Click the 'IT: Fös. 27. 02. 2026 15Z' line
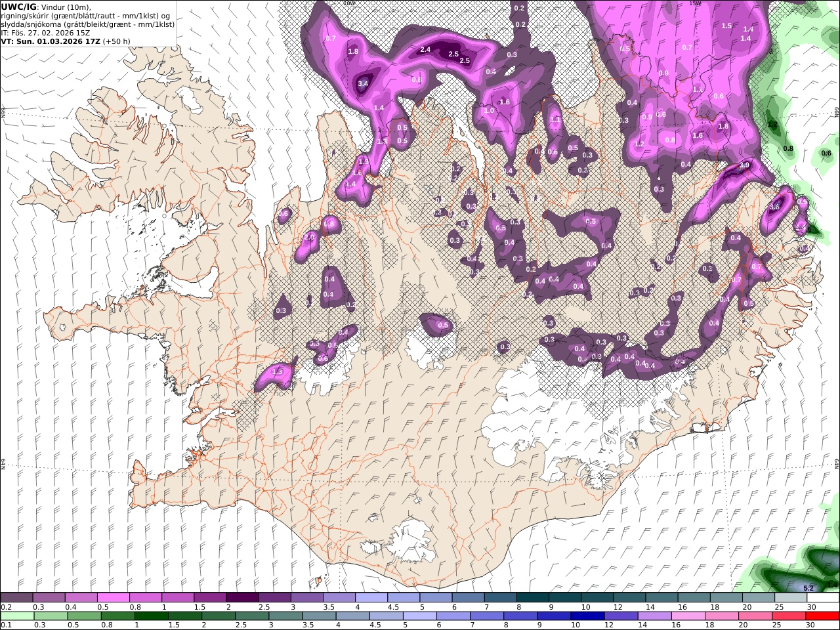The height and width of the screenshot is (630, 840). click(45, 33)
